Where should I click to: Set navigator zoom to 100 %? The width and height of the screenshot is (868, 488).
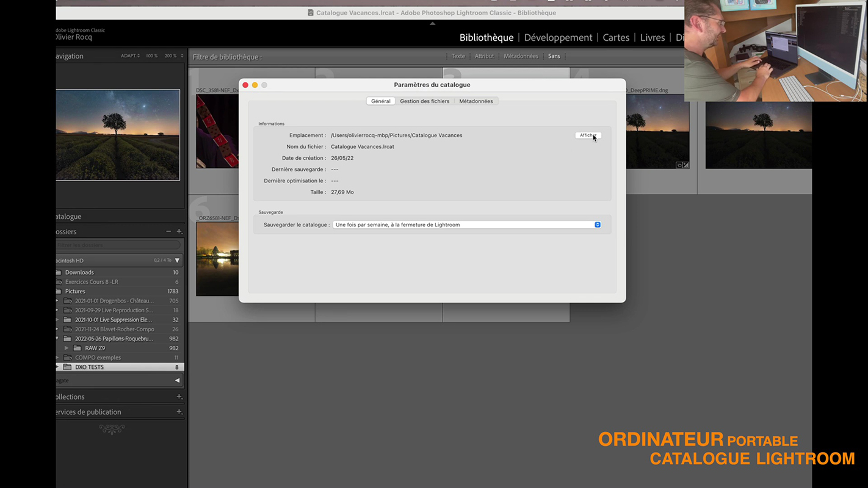coord(151,56)
